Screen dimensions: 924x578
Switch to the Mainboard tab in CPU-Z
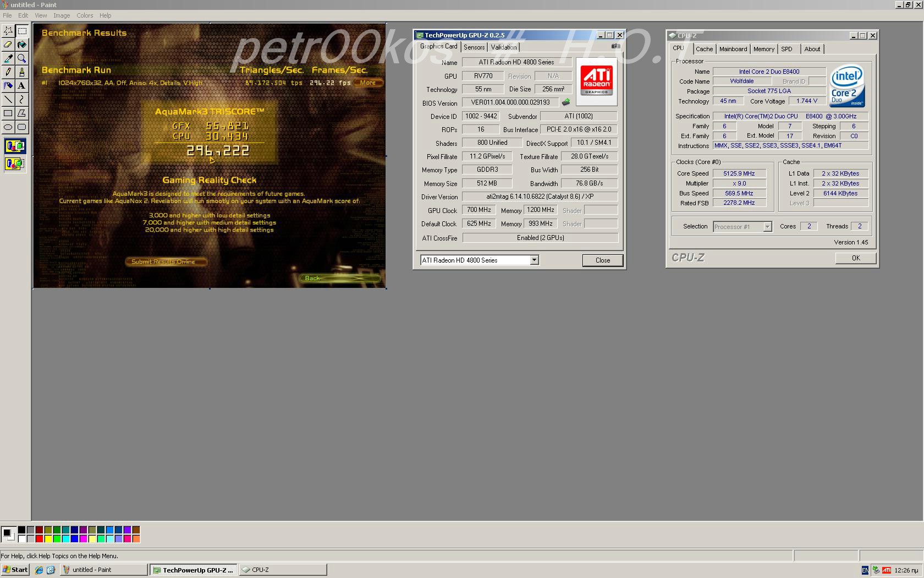tap(733, 49)
